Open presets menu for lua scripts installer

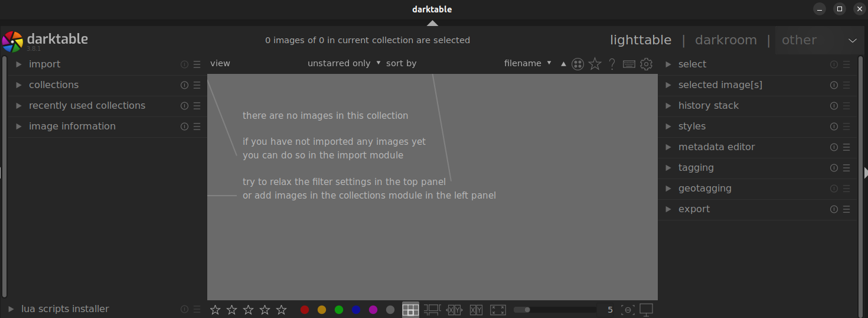pyautogui.click(x=197, y=309)
